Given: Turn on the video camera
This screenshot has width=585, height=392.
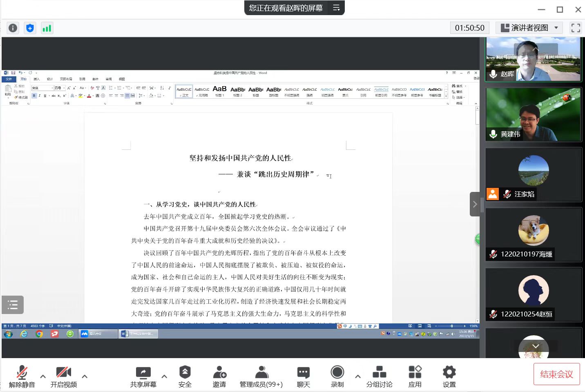Looking at the screenshot, I should point(64,376).
